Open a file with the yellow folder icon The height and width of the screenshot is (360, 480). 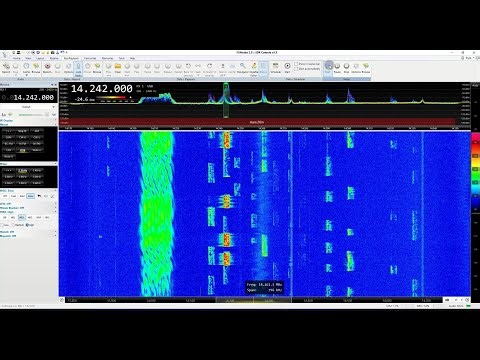point(118,68)
